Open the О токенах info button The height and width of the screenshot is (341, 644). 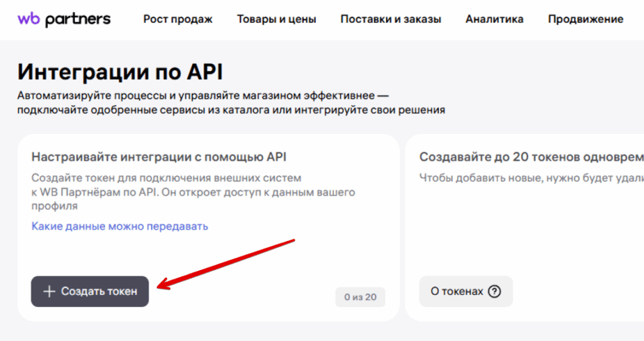(x=465, y=291)
